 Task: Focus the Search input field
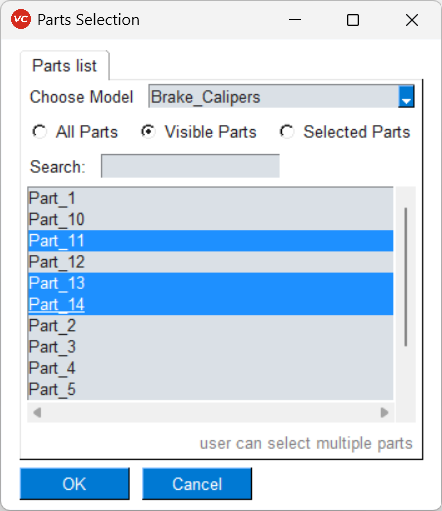tap(190, 166)
